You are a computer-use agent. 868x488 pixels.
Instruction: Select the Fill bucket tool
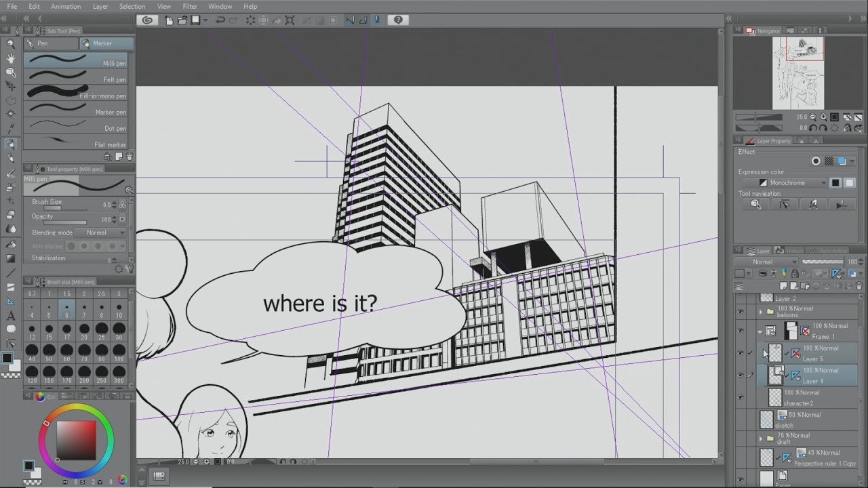click(x=11, y=244)
